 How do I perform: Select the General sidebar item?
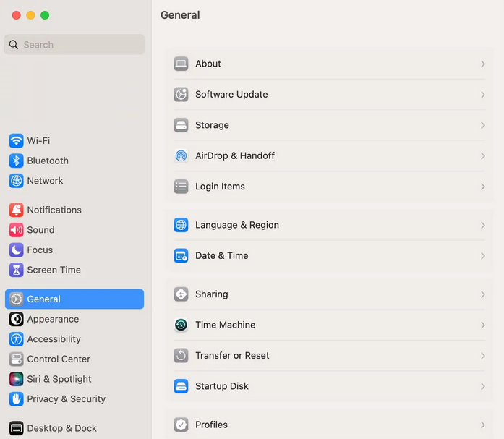[74, 299]
